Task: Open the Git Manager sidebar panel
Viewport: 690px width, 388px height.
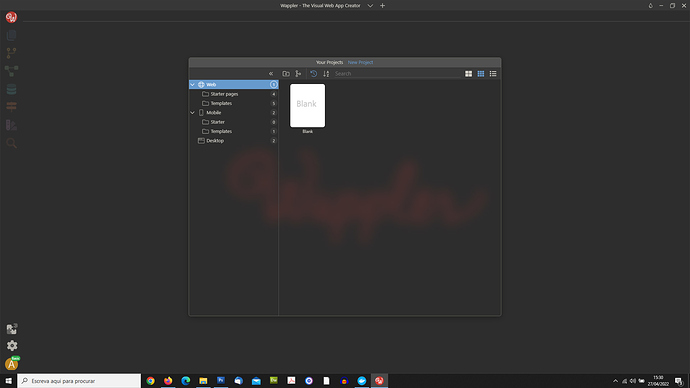Action: (x=11, y=53)
